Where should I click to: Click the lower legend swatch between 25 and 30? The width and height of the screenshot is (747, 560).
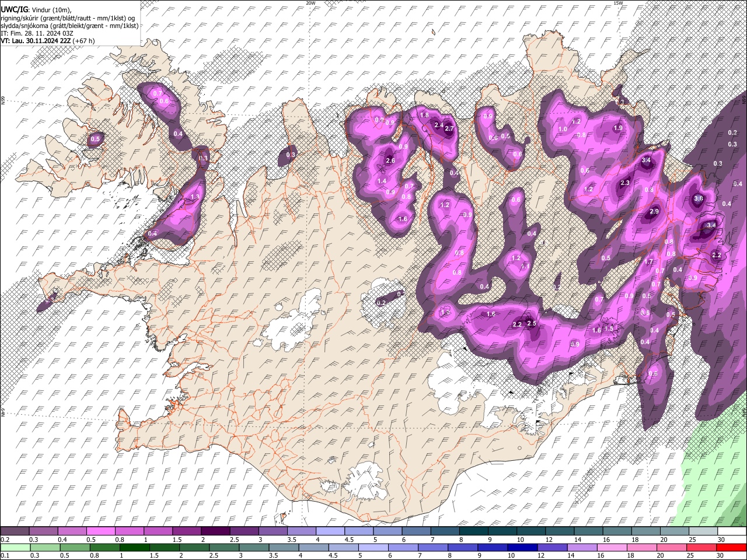pyautogui.click(x=701, y=547)
